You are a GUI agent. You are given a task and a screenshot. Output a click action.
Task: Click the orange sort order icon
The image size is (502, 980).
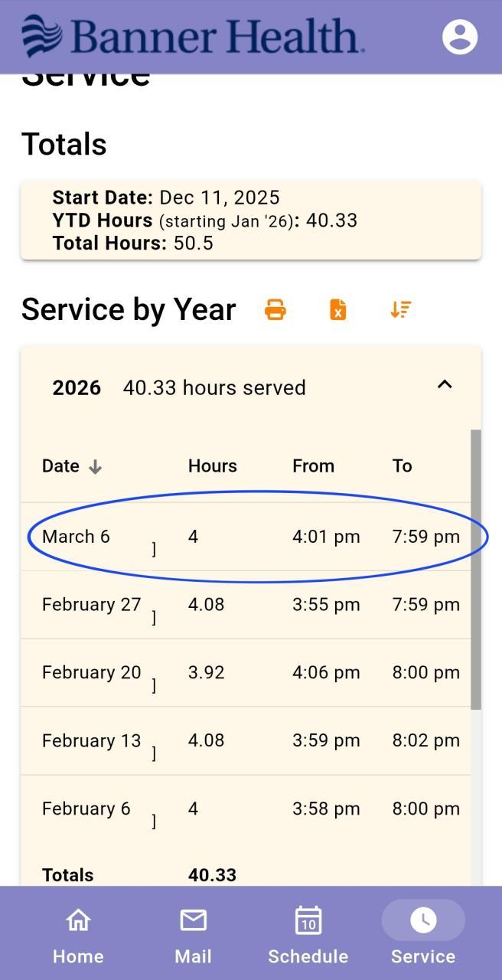[x=400, y=309]
